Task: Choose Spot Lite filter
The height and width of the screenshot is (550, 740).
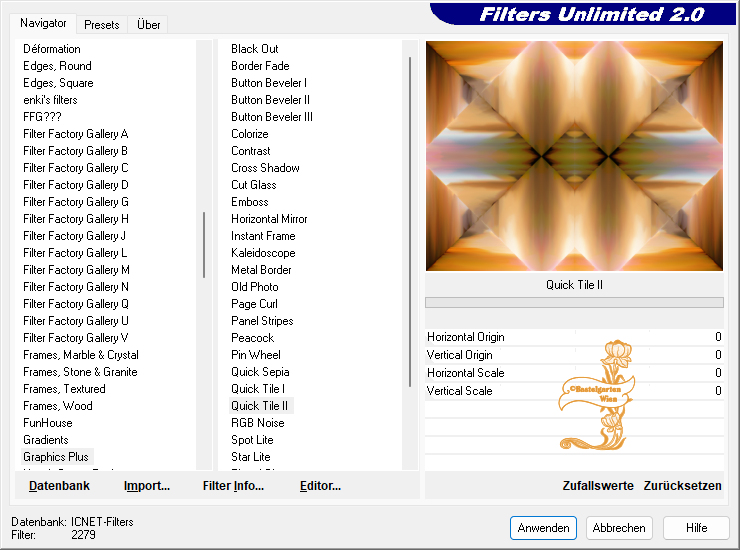Action: (x=252, y=440)
